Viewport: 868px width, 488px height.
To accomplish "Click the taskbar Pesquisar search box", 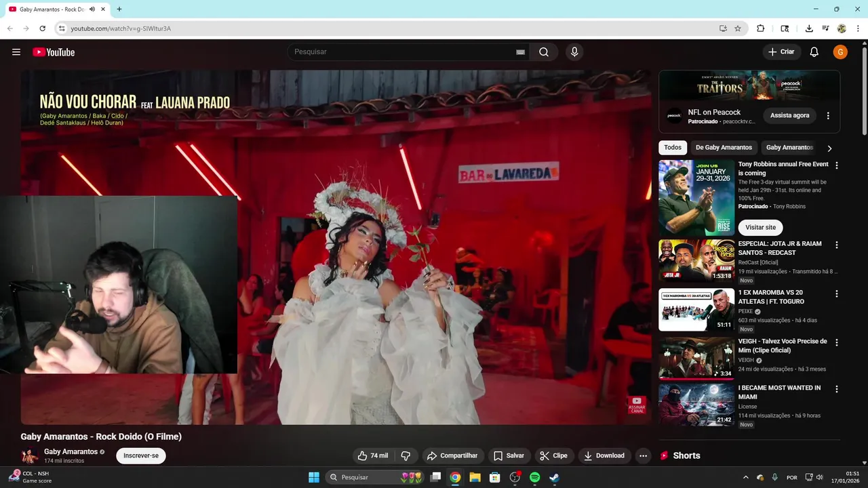I will pos(375,477).
